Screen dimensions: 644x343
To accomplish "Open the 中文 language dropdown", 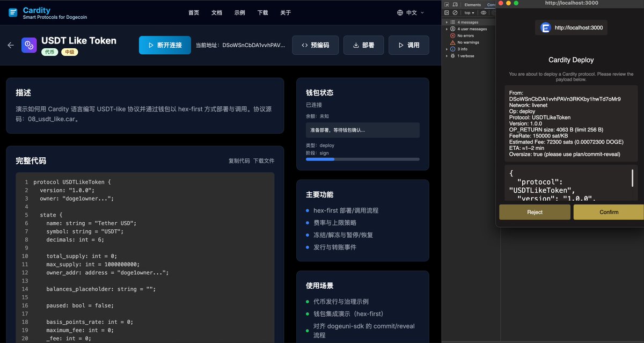I will click(411, 12).
